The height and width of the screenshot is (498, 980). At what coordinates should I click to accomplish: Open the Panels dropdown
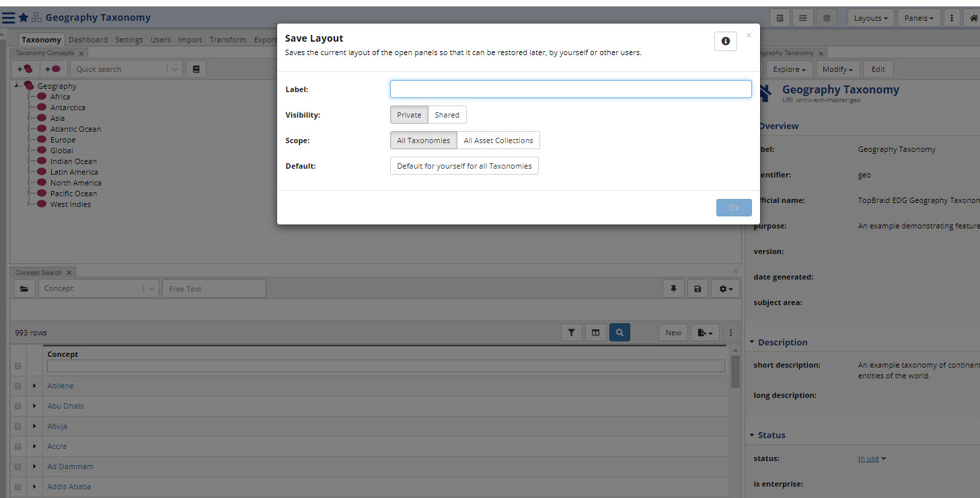[919, 17]
